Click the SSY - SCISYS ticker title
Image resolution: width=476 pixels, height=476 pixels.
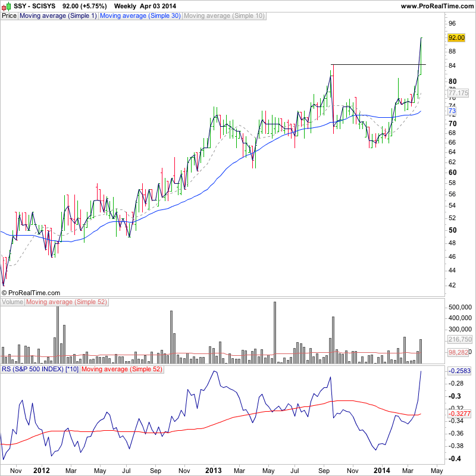[35, 6]
